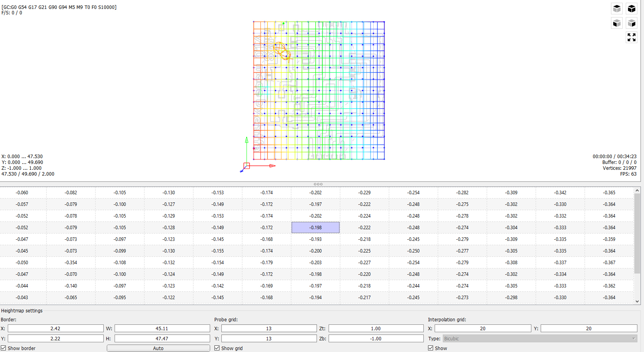
Task: Select the cell with value -0.304
Action: click(x=511, y=228)
